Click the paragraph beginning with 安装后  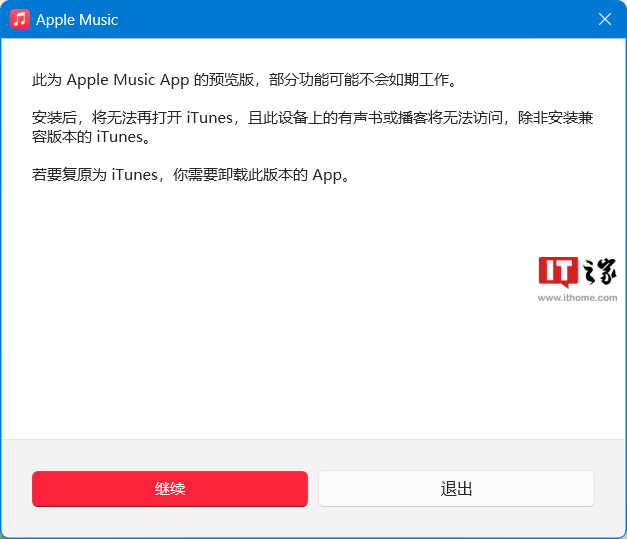(313, 127)
